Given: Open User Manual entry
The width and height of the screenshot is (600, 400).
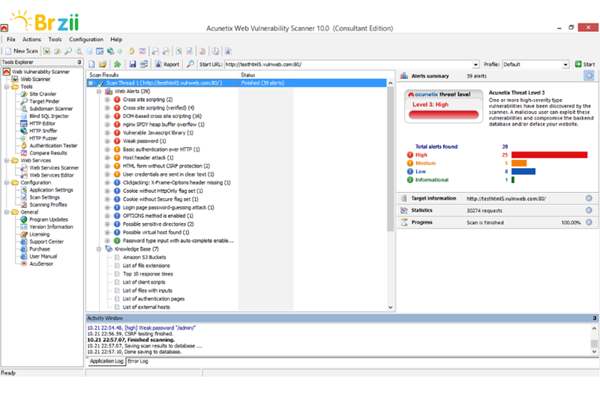Looking at the screenshot, I should 43,256.
